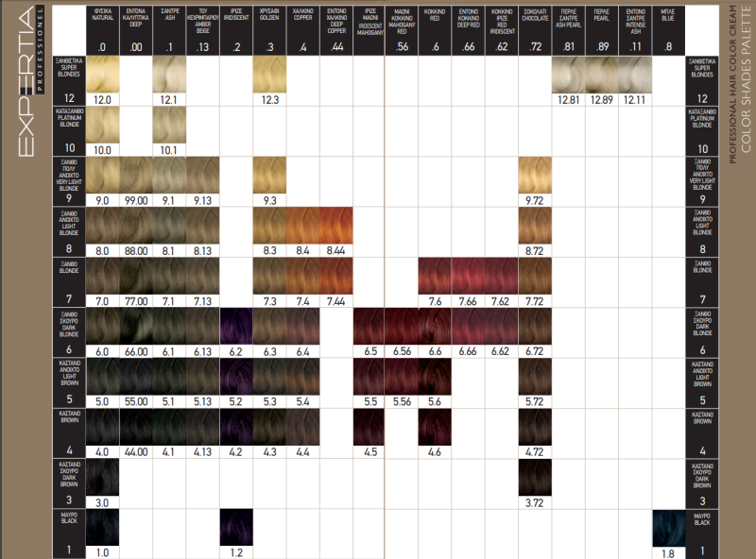Select the ASH PEARL .81 column header
The height and width of the screenshot is (559, 756).
(x=569, y=30)
